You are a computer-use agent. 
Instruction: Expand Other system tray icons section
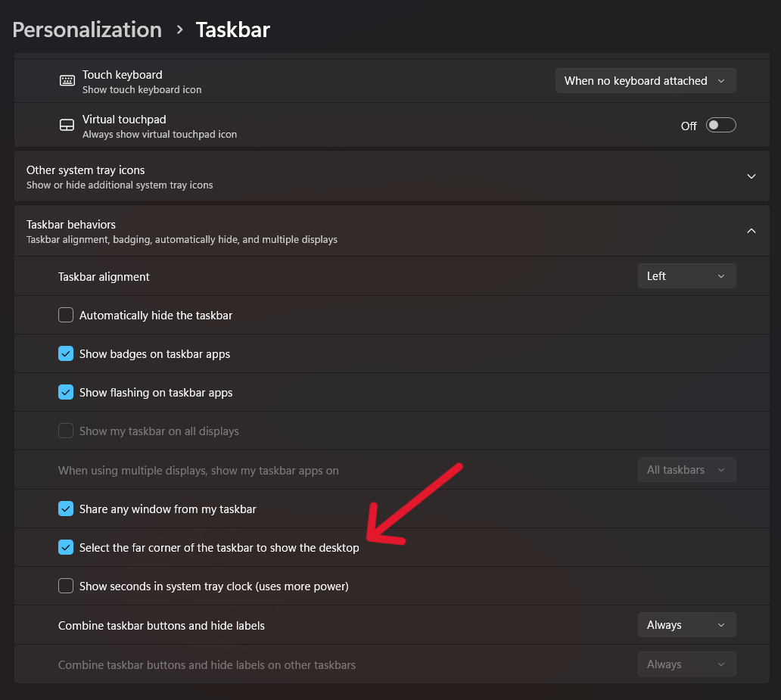751,176
